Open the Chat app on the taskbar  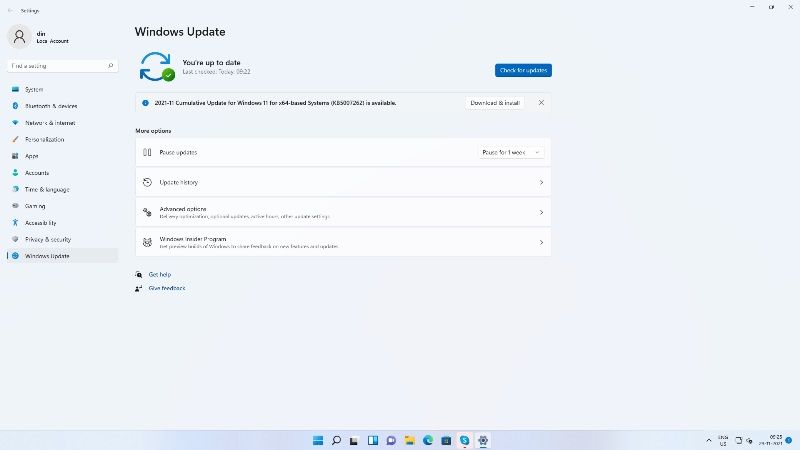(391, 440)
